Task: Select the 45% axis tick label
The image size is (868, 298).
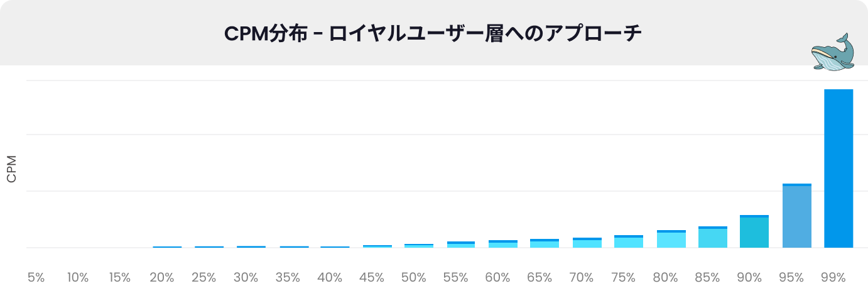Action: (x=372, y=277)
